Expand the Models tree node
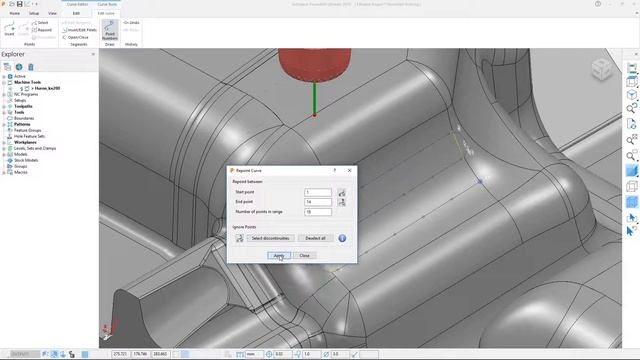The image size is (640, 360). point(4,154)
